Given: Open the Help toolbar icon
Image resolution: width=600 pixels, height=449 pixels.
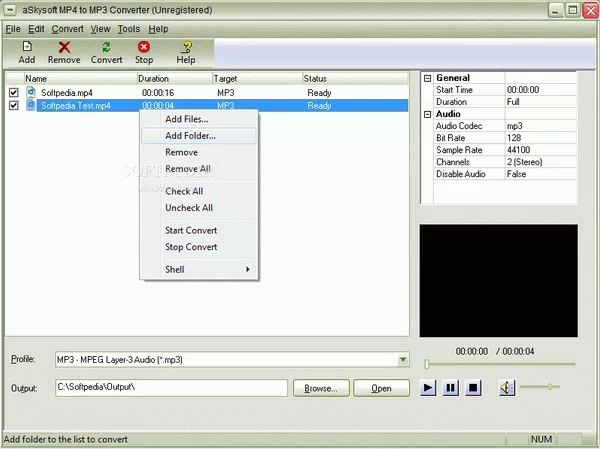Looking at the screenshot, I should [186, 47].
